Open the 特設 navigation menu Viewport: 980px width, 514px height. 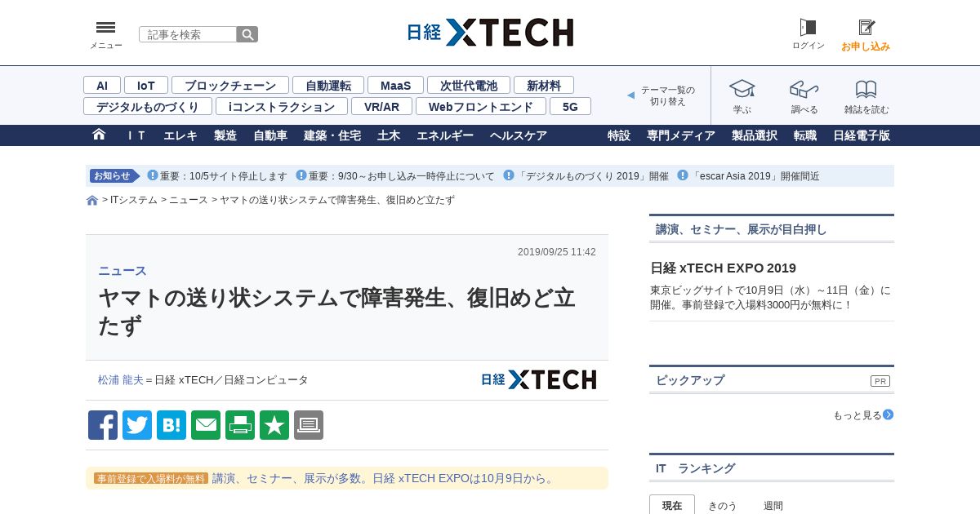pos(619,135)
